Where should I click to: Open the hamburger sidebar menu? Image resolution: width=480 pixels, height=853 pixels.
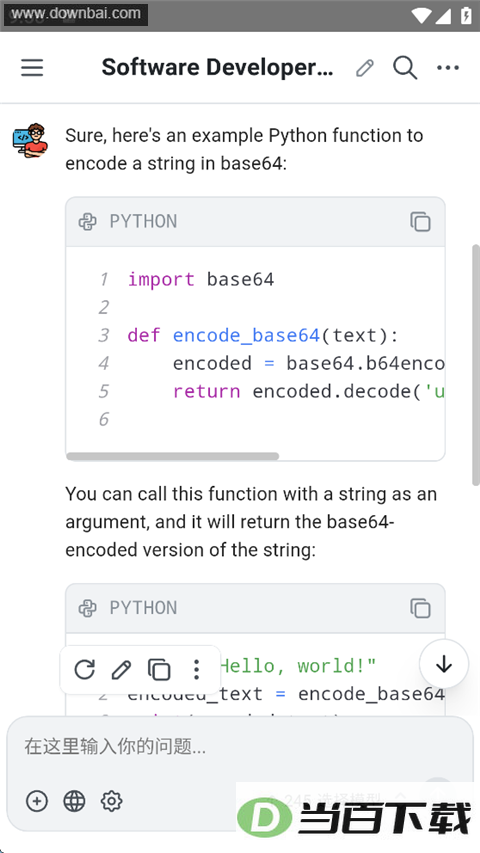(x=32, y=68)
